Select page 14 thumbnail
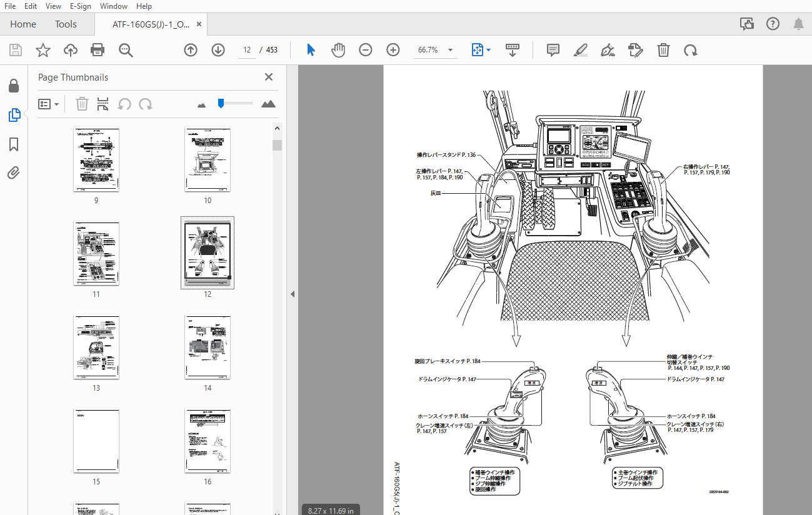The width and height of the screenshot is (812, 515). tap(208, 347)
